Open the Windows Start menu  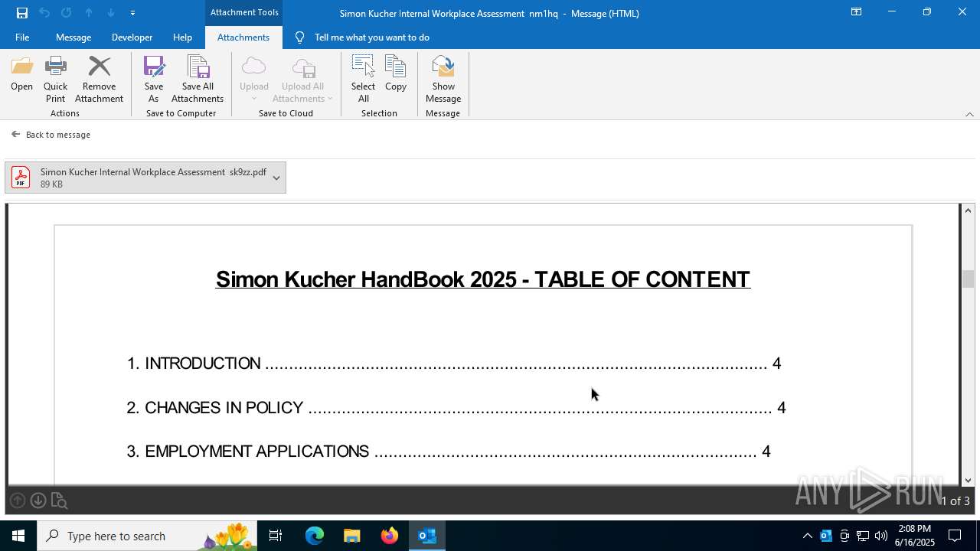pyautogui.click(x=18, y=536)
